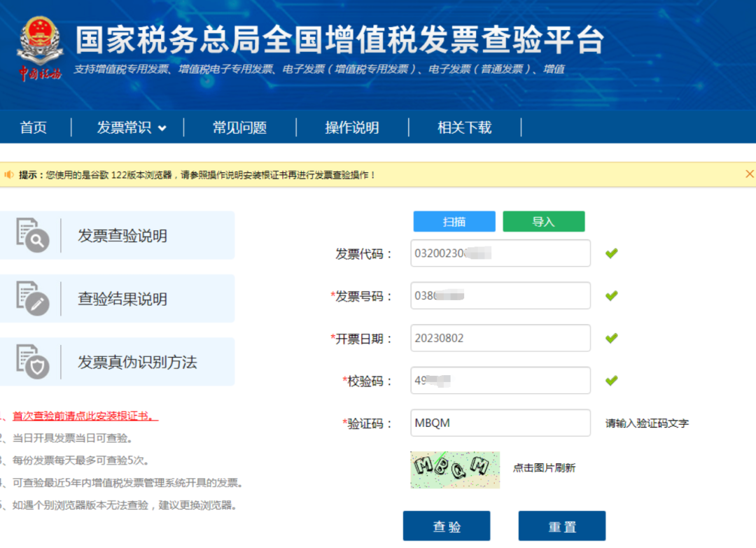The width and height of the screenshot is (756, 548).
Task: Dismiss the browser warning notice bar
Action: click(750, 173)
